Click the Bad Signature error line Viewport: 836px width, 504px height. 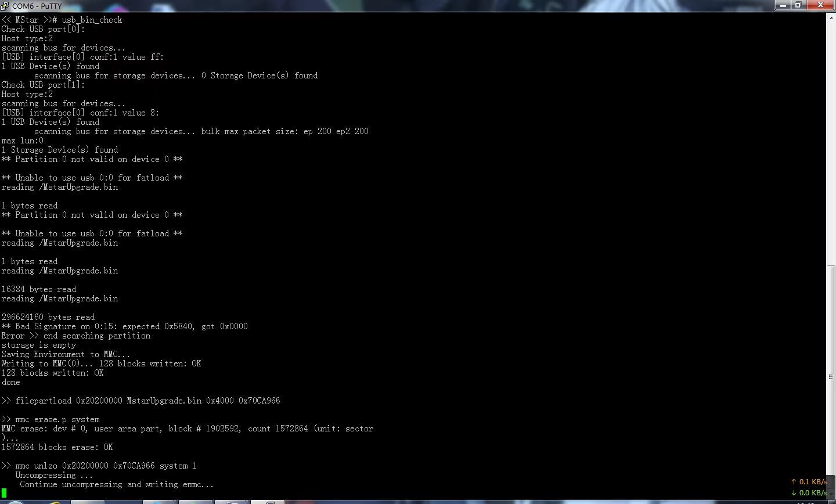(x=124, y=326)
